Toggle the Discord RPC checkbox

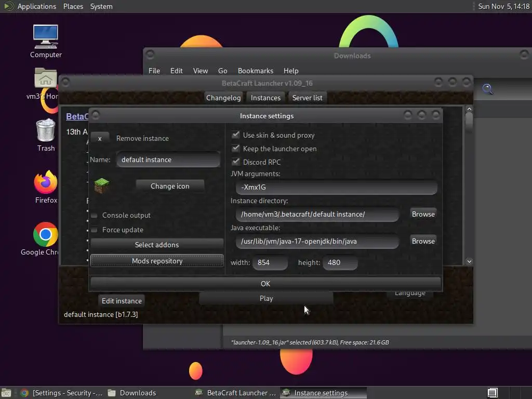coord(235,162)
